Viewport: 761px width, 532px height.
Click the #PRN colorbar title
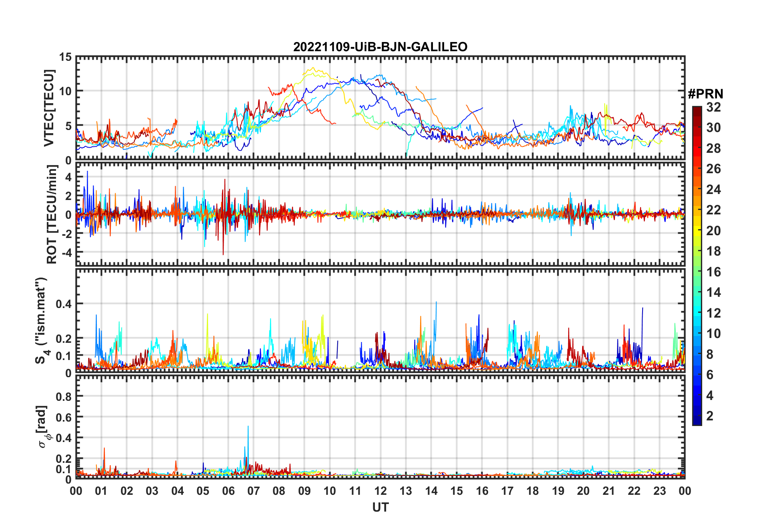click(x=705, y=94)
